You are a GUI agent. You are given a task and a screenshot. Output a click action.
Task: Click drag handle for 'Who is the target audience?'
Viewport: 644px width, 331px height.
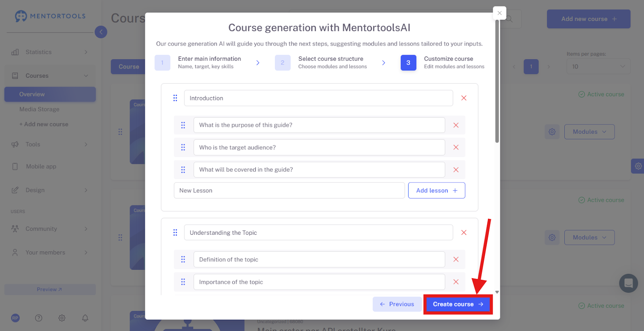pos(183,147)
